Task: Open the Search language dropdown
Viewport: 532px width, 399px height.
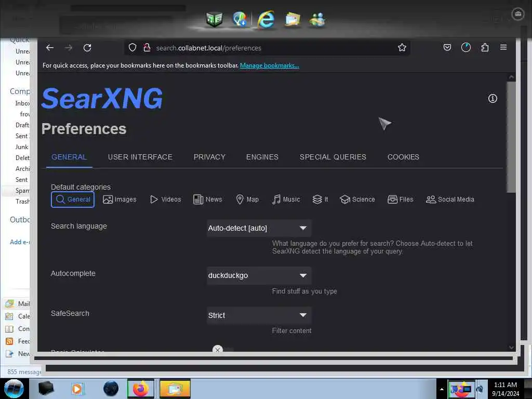Action: (259, 229)
